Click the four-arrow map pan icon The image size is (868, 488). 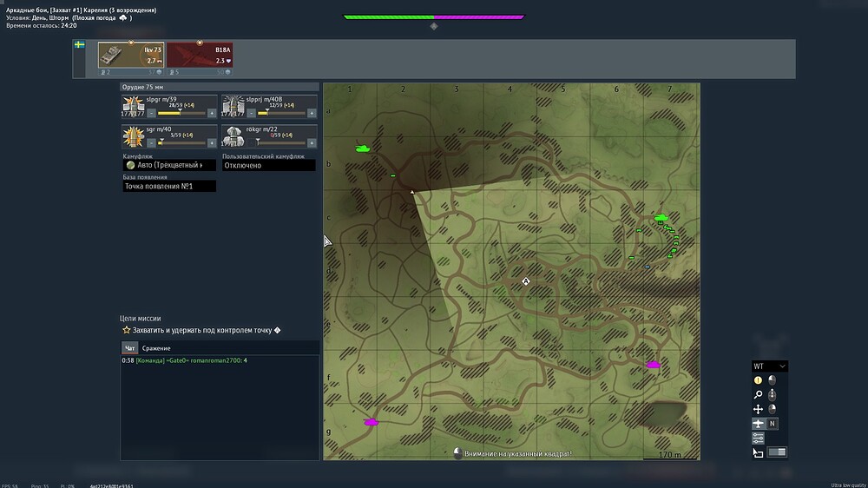[x=758, y=409]
